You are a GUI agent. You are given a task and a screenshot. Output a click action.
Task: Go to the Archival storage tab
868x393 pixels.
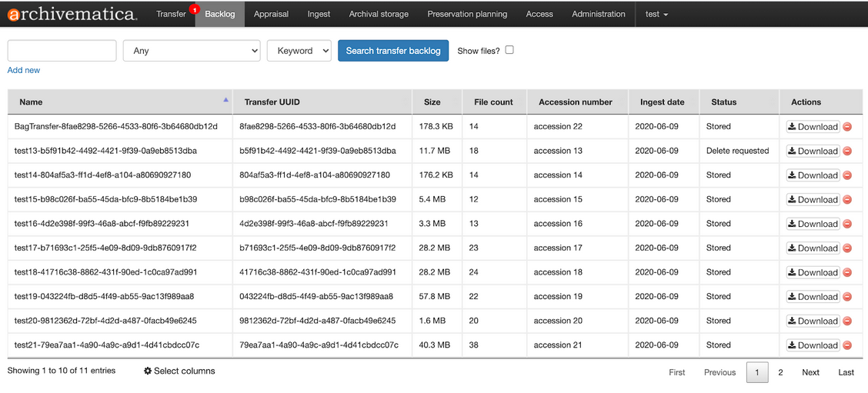[x=379, y=14]
